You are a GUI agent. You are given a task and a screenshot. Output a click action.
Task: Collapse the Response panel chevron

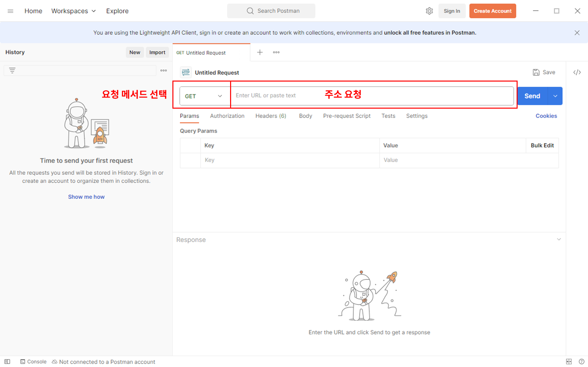click(559, 239)
